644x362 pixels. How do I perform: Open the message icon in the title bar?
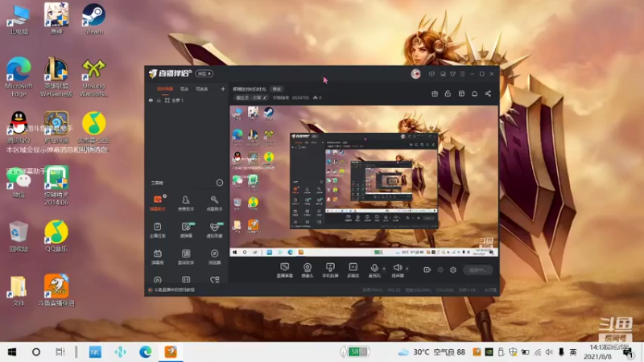click(431, 74)
